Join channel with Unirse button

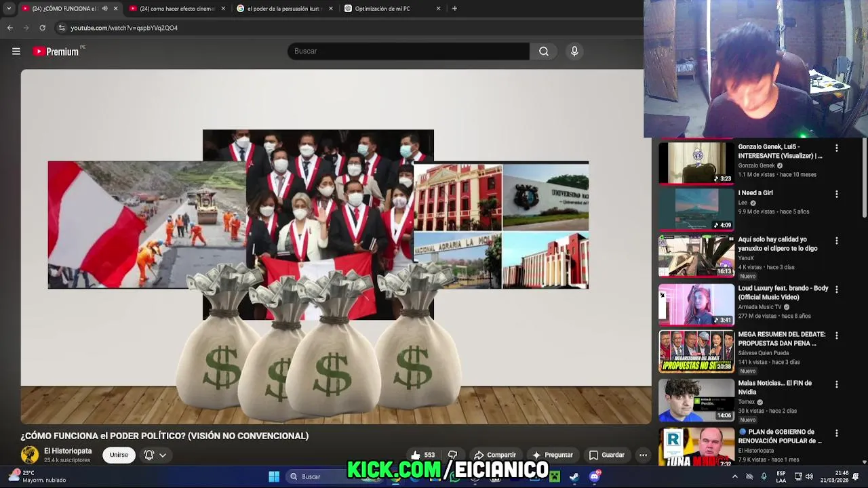[119, 455]
